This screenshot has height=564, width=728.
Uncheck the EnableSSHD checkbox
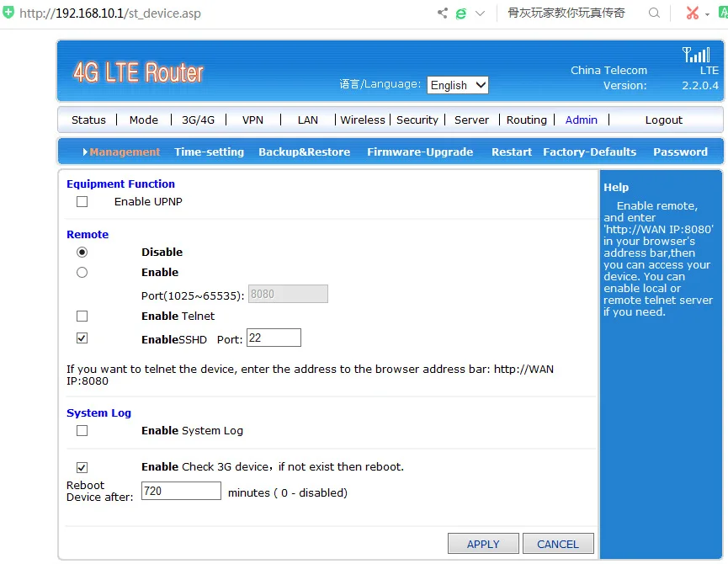point(82,338)
